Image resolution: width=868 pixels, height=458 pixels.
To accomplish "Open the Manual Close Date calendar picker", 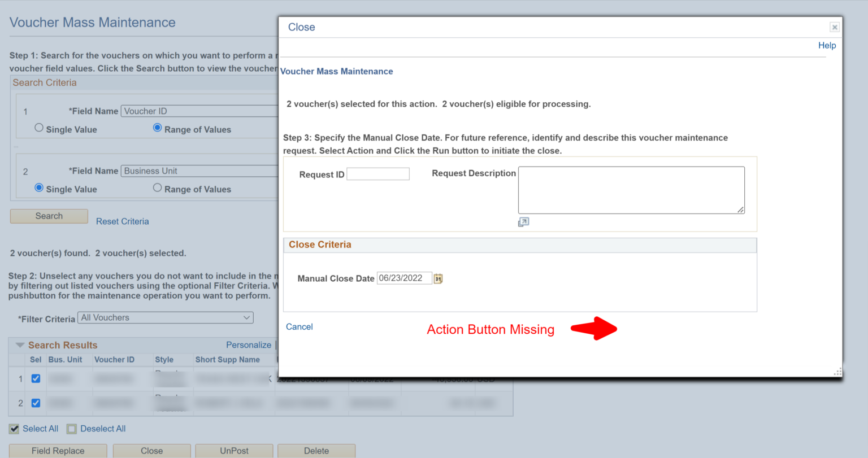I will 438,278.
